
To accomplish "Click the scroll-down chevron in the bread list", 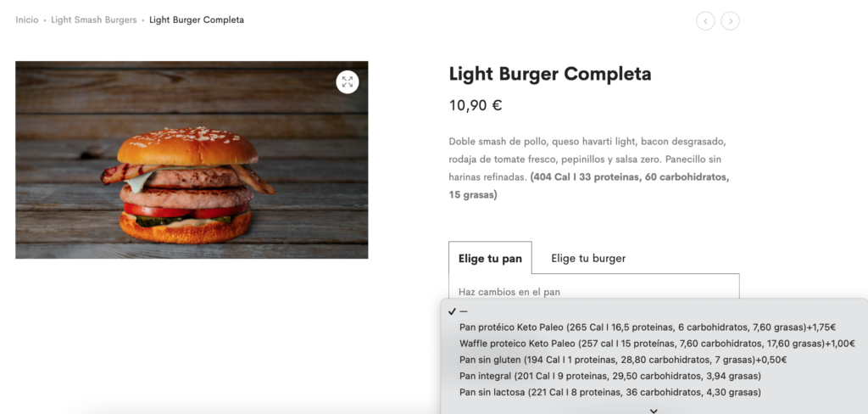I will (x=654, y=410).
